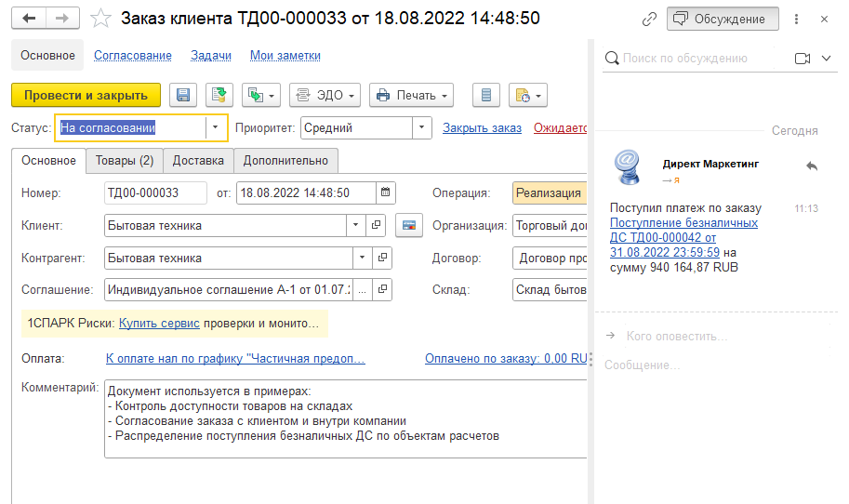The image size is (849, 504).
Task: Click the post document icon
Action: 219,95
